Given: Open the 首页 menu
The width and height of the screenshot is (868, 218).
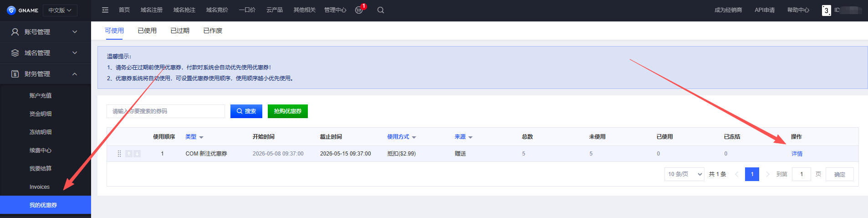Looking at the screenshot, I should click(124, 10).
